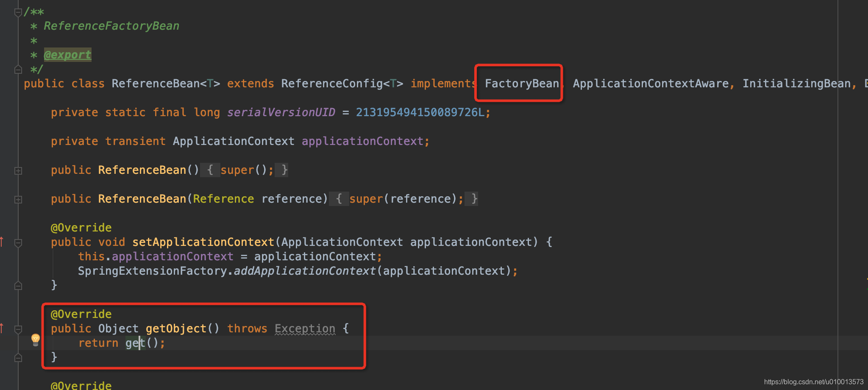Click the FactoryBean interface name
Viewport: 868px width, 390px height.
click(522, 84)
